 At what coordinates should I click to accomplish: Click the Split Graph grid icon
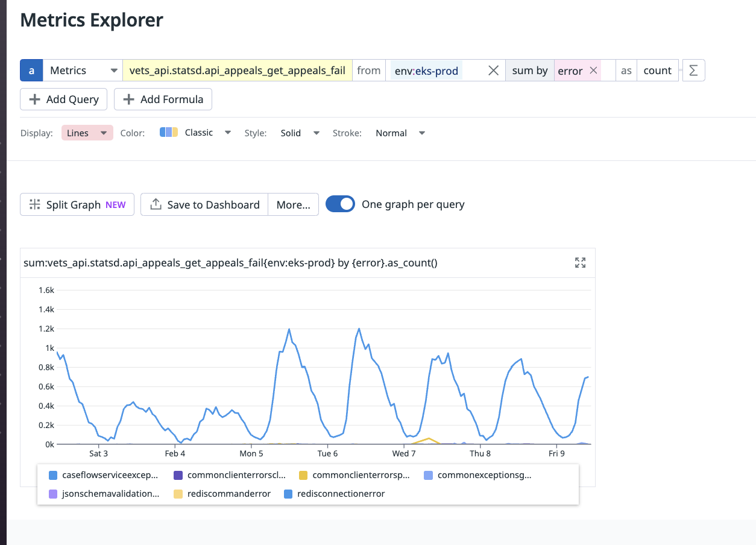[35, 204]
